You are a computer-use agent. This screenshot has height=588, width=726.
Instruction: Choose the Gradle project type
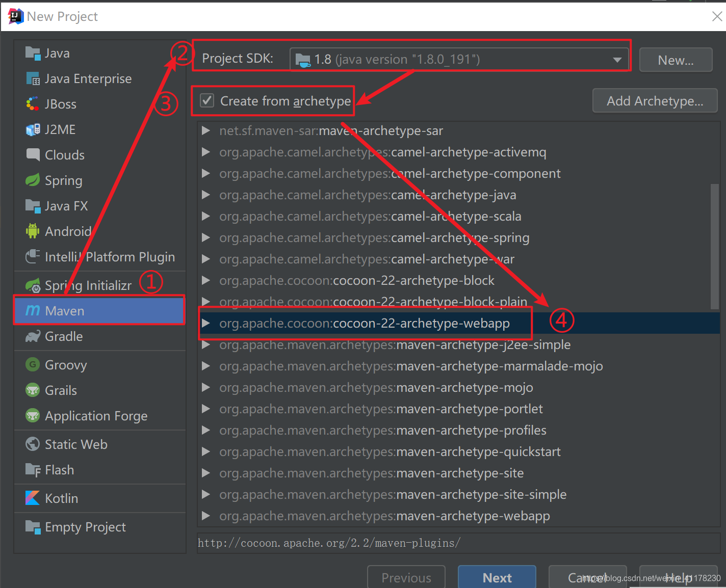[x=100, y=336]
